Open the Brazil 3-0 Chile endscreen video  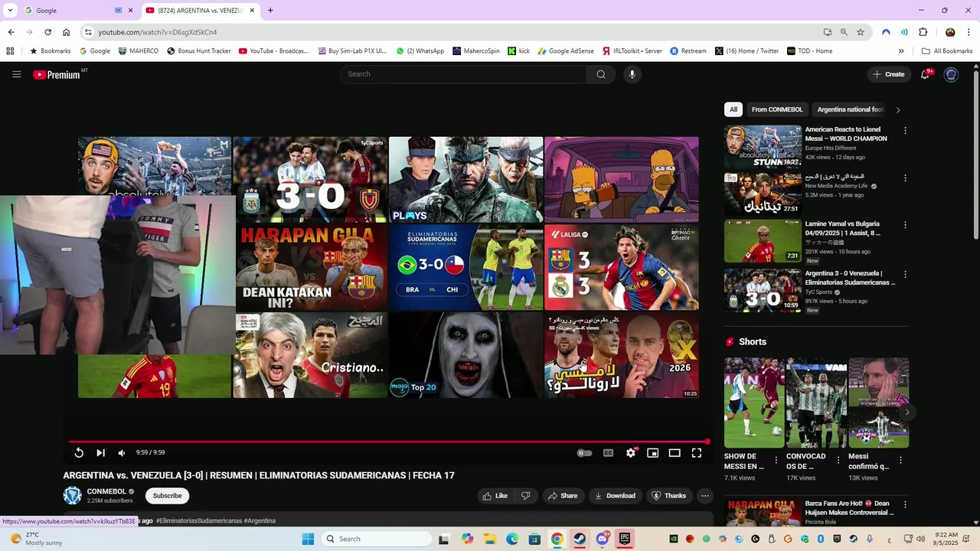click(466, 267)
